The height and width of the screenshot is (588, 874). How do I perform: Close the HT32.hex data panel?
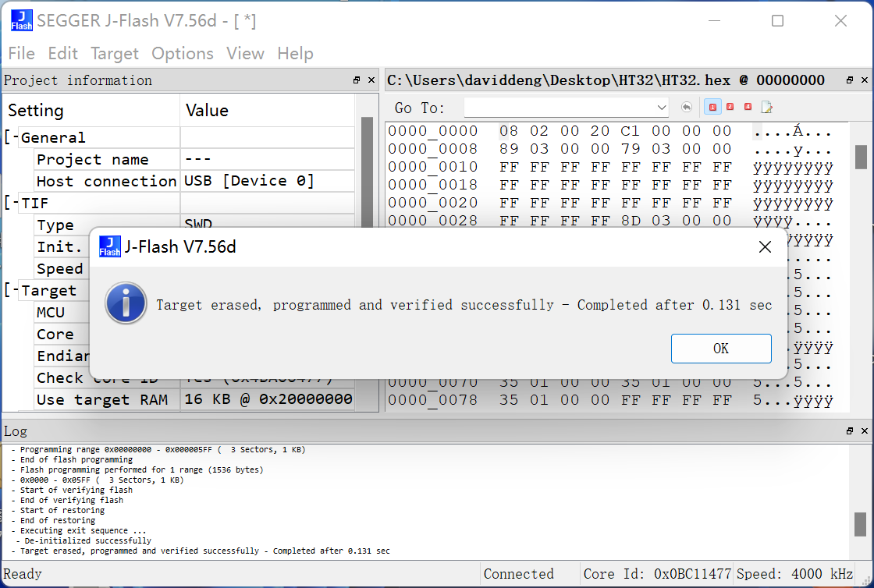tap(865, 80)
